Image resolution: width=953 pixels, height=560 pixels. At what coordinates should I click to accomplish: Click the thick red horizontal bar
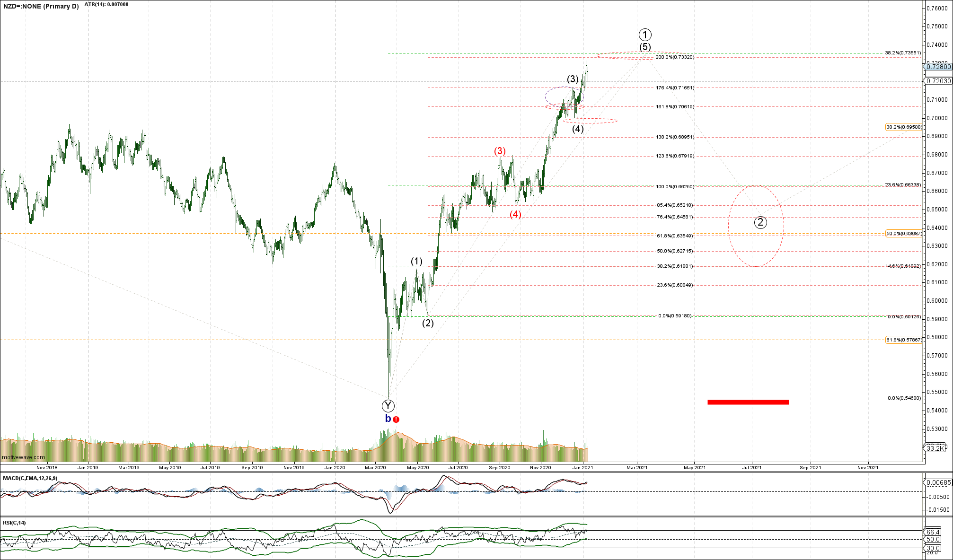click(748, 402)
